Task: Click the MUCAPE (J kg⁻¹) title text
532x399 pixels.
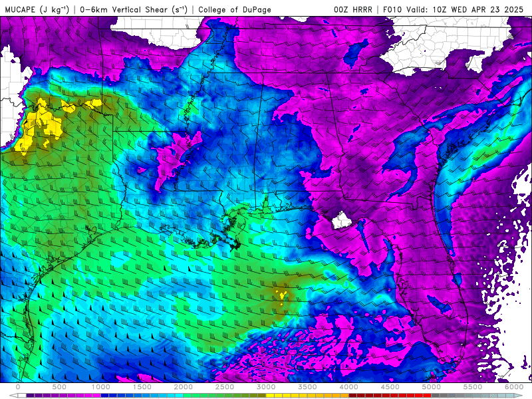Action: pyautogui.click(x=37, y=9)
